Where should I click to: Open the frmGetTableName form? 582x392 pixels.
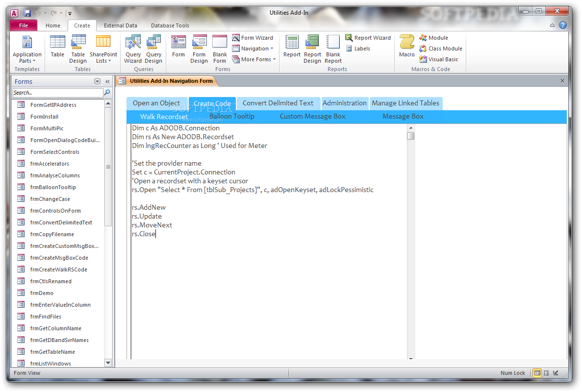[52, 352]
